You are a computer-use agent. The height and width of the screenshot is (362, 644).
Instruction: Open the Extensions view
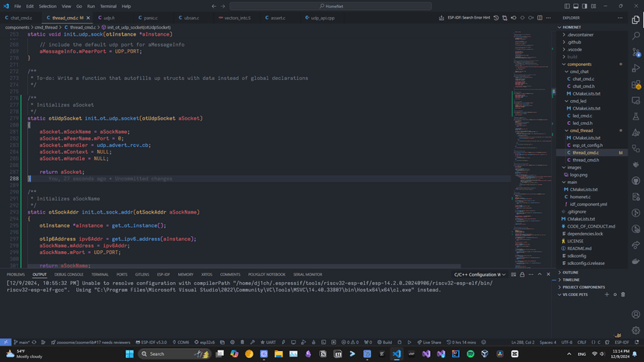point(635,85)
